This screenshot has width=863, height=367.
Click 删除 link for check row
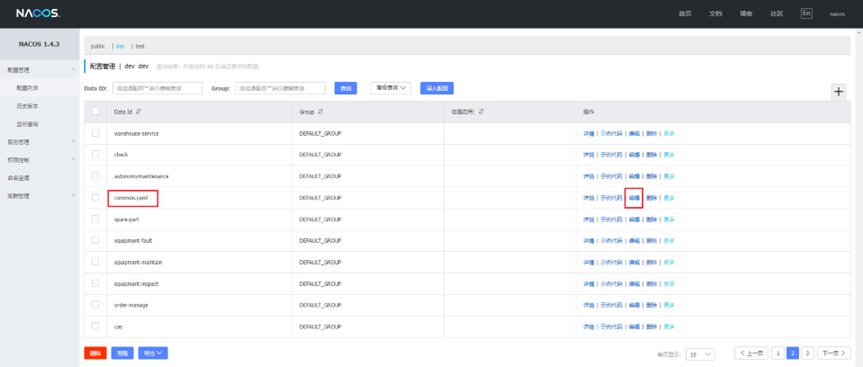click(652, 155)
